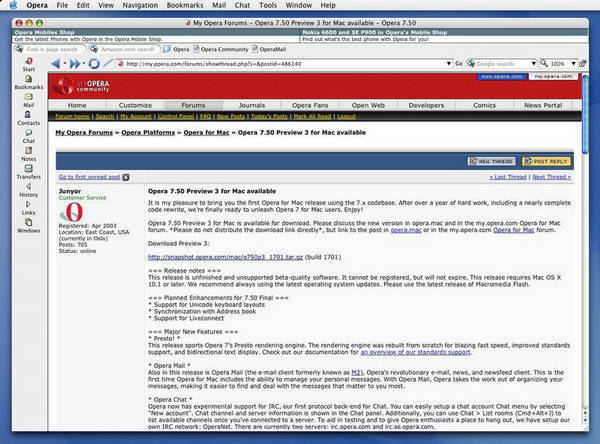Open the Windows panel in sidebar
Image resolution: width=600 pixels, height=444 pixels.
click(x=29, y=226)
